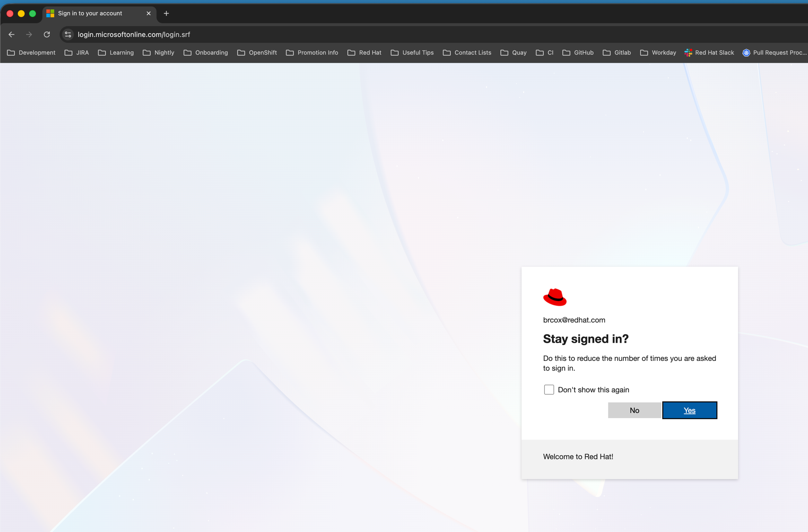Close the Sign in to your account tab
808x532 pixels.
click(x=149, y=13)
